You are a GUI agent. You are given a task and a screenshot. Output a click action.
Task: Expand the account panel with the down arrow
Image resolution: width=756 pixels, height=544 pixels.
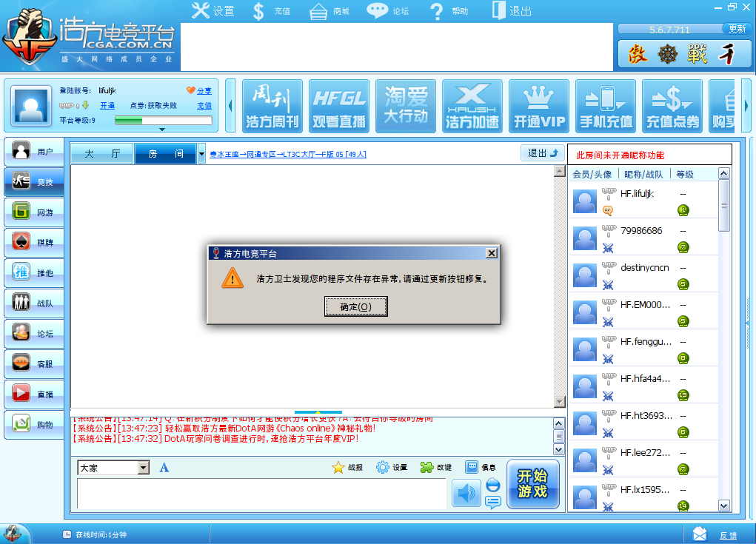pyautogui.click(x=162, y=129)
